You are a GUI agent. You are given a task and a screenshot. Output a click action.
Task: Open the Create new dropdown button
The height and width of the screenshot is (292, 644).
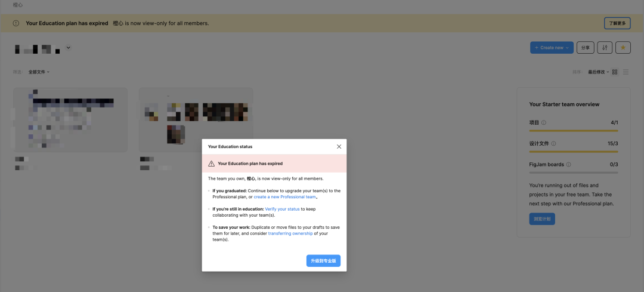click(x=552, y=48)
